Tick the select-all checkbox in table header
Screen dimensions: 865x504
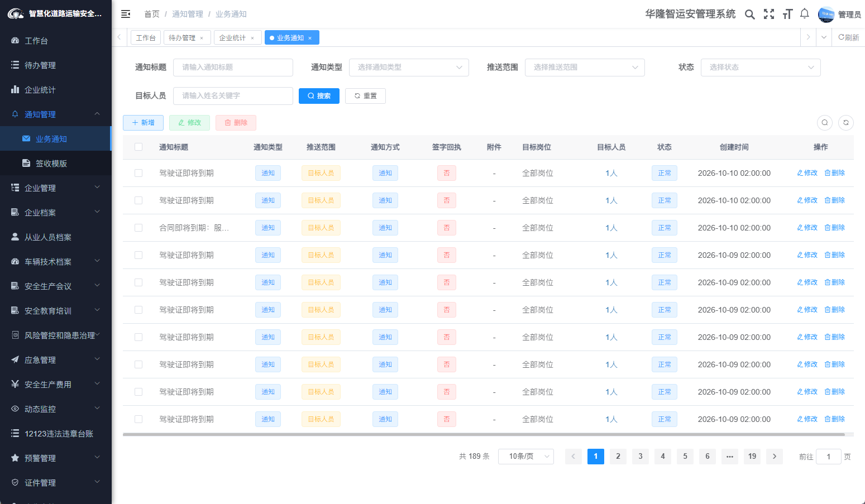click(138, 147)
